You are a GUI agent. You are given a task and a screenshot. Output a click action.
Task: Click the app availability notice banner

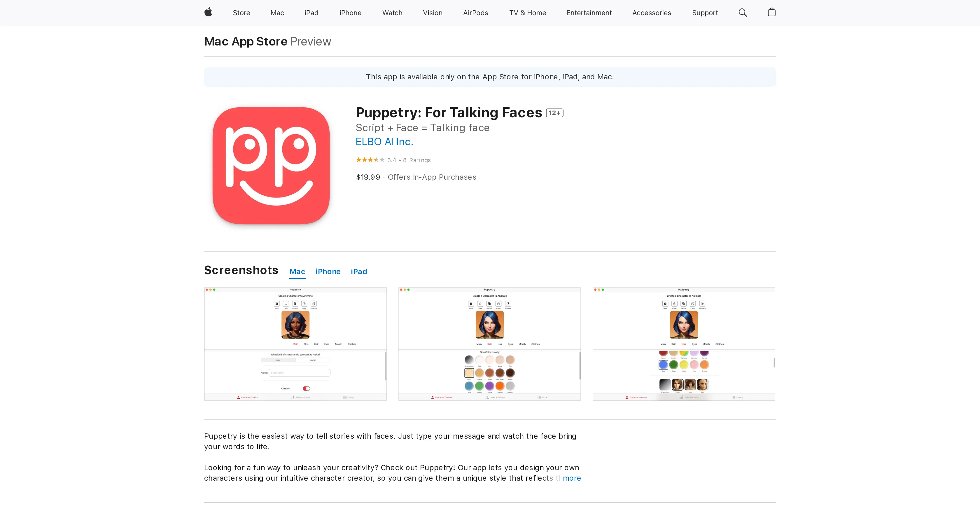[x=490, y=77]
